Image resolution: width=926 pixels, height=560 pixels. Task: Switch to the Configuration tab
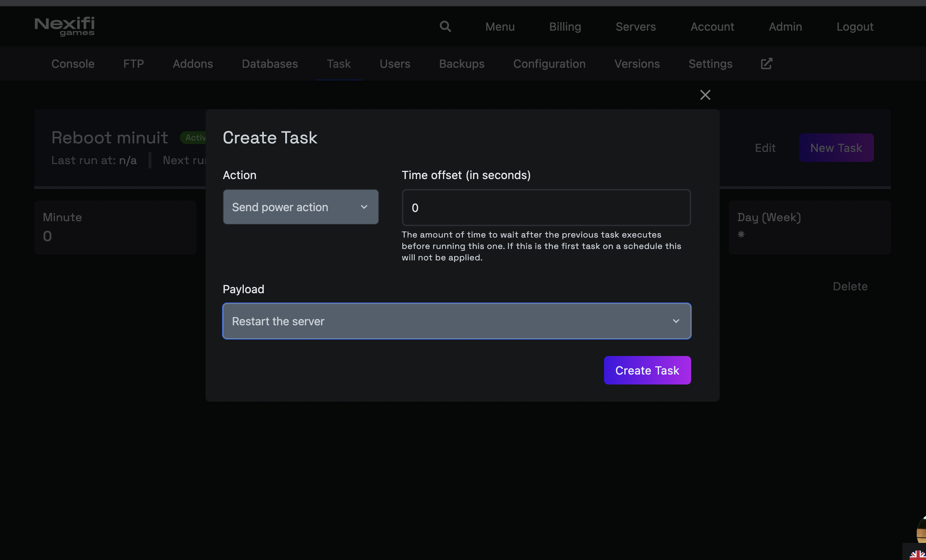tap(549, 63)
